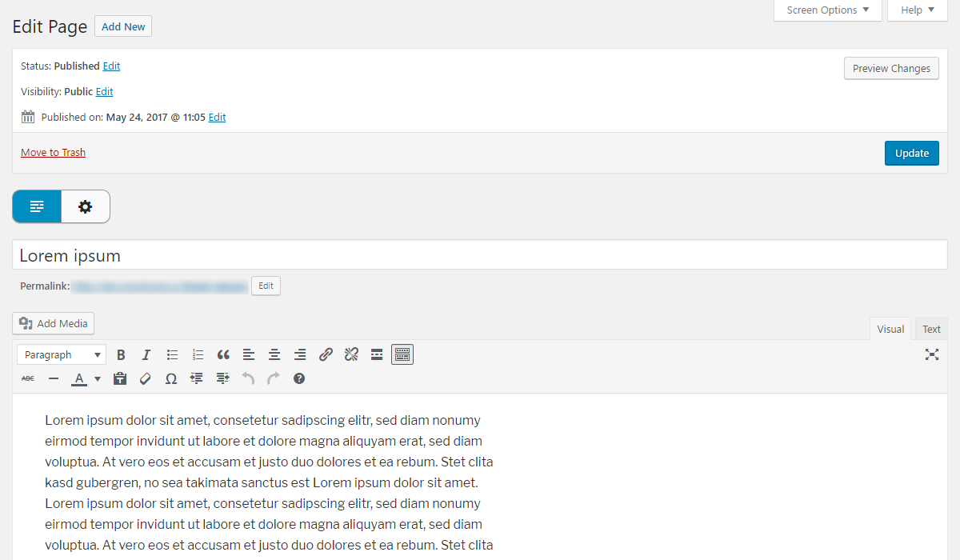Screen dimensions: 960x560
Task: Redo the last edit
Action: 274,378
